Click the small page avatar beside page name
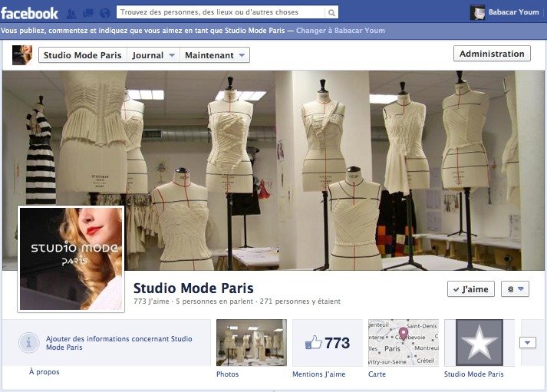Viewport: 547px width, 392px height. tap(21, 55)
